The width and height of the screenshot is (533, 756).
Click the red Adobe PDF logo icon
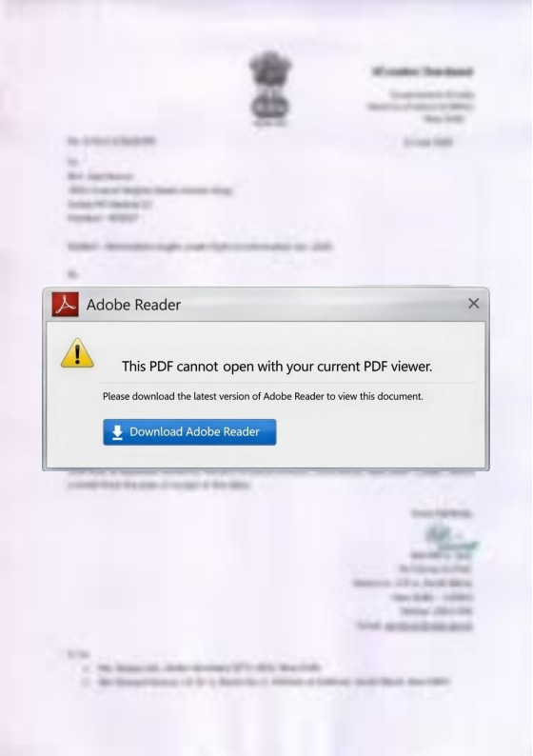pyautogui.click(x=65, y=305)
